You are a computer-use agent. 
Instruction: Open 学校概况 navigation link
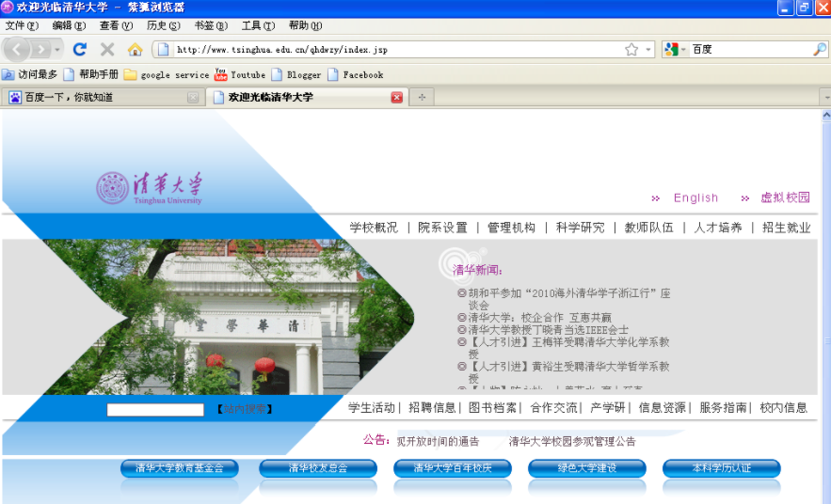click(x=374, y=228)
